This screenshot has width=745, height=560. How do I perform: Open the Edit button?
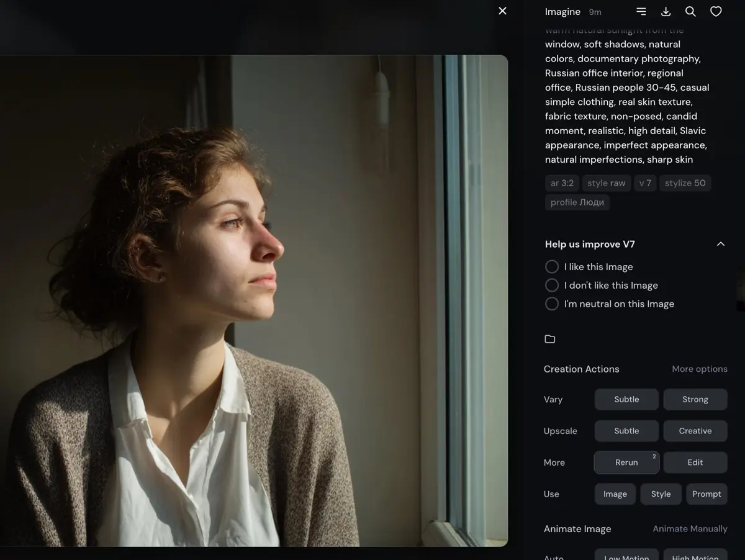click(695, 463)
